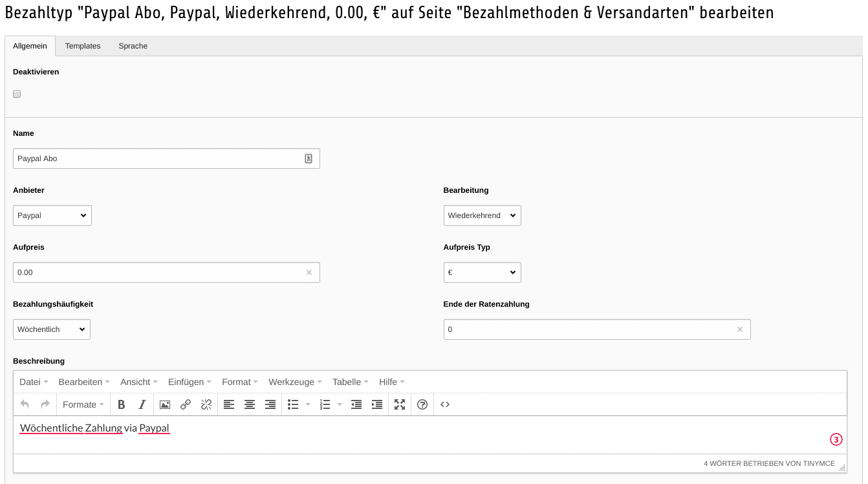The width and height of the screenshot is (868, 484).
Task: Open the Werkzeuge menu
Action: 295,382
